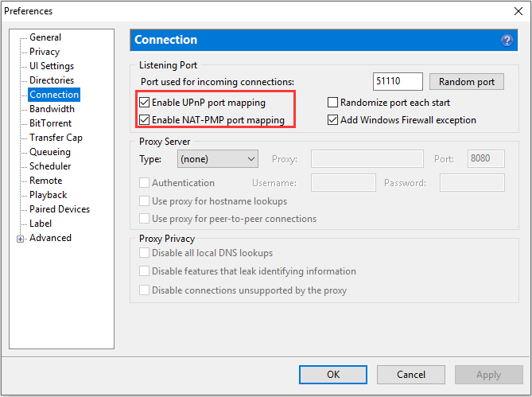The width and height of the screenshot is (532, 397).
Task: Open UI Settings section
Action: click(x=52, y=66)
